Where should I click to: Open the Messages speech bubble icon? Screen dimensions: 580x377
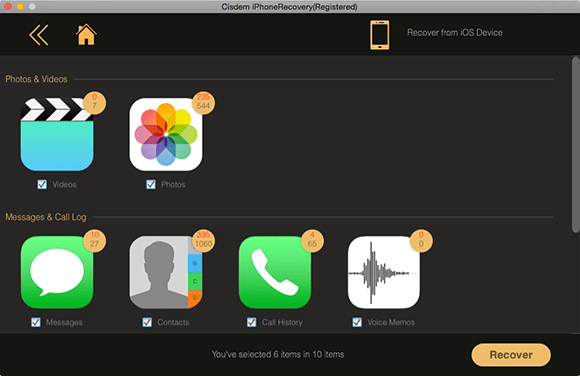57,272
